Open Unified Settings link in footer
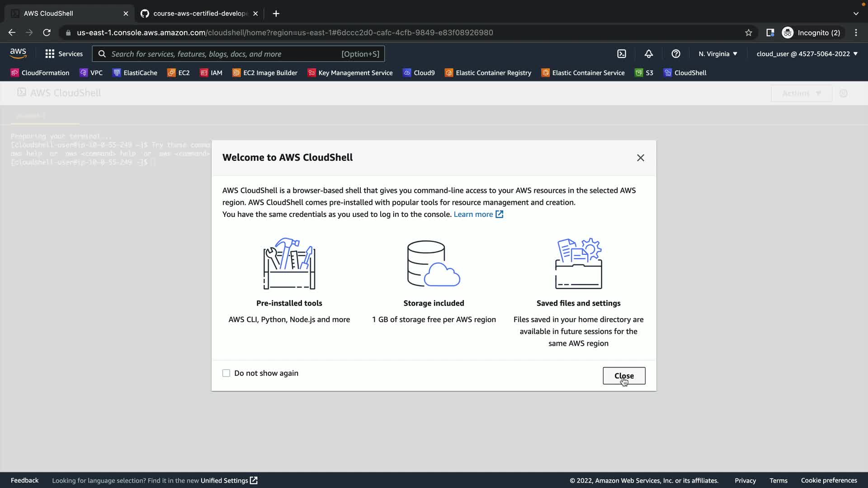 pos(225,480)
